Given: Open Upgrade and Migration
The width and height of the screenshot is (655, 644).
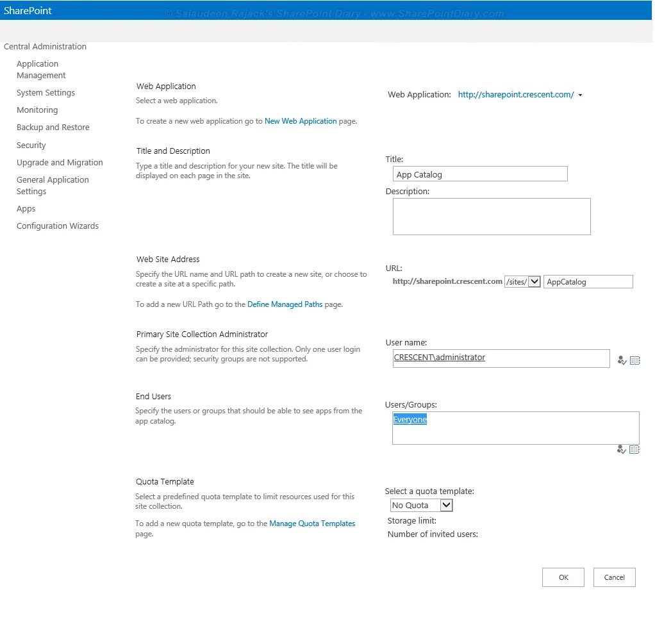Looking at the screenshot, I should pos(60,163).
